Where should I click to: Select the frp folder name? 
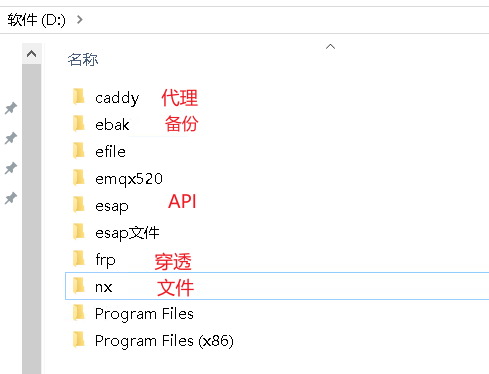(x=105, y=260)
